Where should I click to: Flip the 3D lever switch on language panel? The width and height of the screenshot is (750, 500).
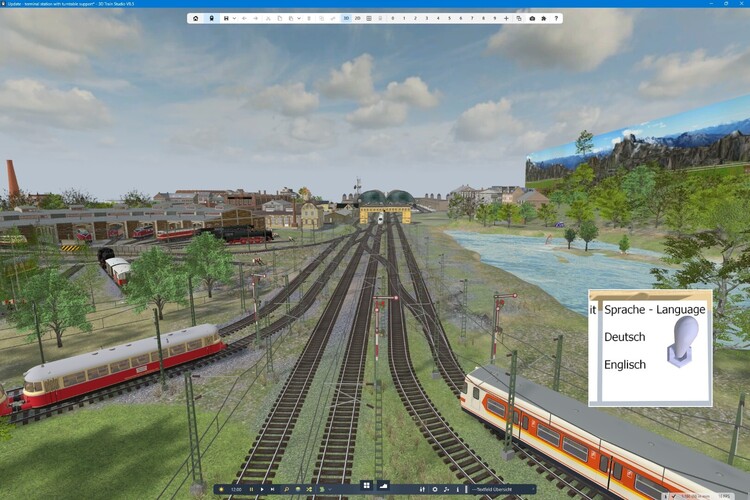tap(683, 341)
